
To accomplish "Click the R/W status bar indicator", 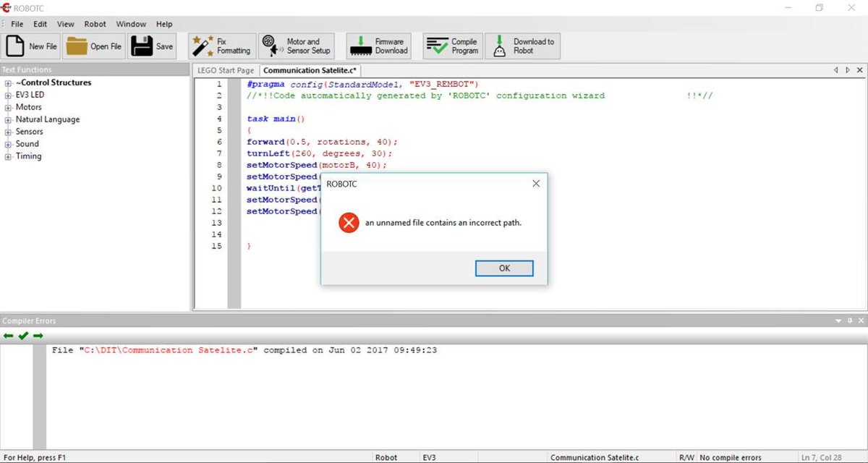I will (687, 457).
